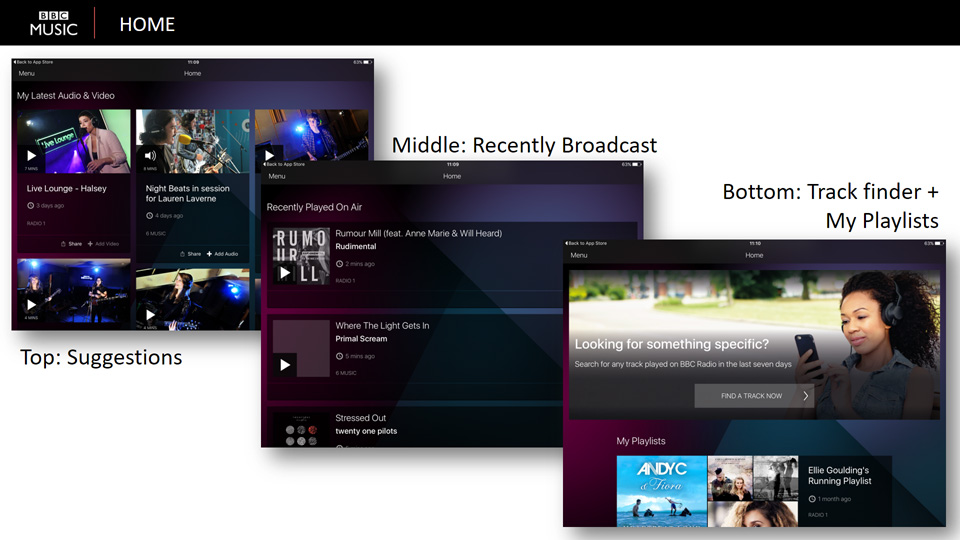Image resolution: width=960 pixels, height=540 pixels.
Task: Tap speaker icon on Night Beats session thumbnail
Action: pos(150,156)
